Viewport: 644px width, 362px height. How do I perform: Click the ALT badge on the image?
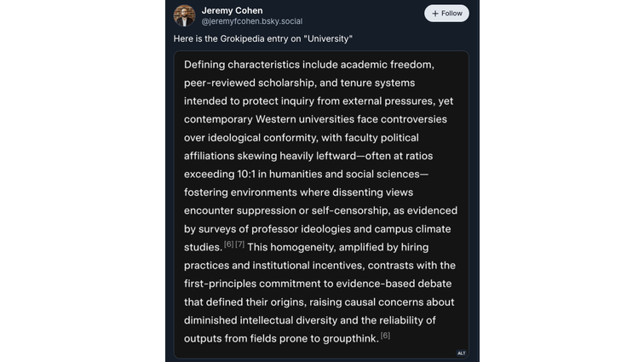point(461,353)
